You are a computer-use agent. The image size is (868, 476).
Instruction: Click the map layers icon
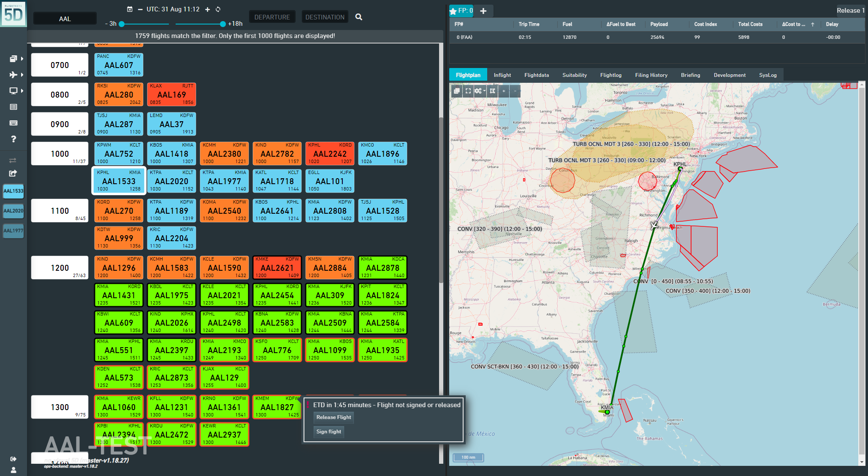tap(456, 91)
